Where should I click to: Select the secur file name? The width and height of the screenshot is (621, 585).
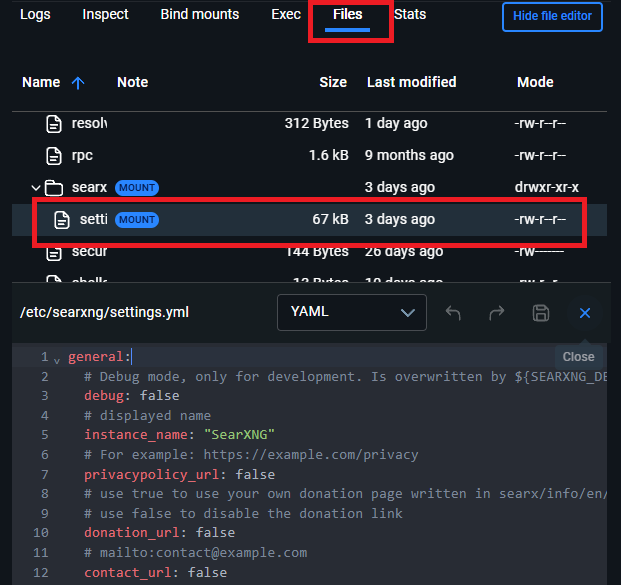(90, 251)
